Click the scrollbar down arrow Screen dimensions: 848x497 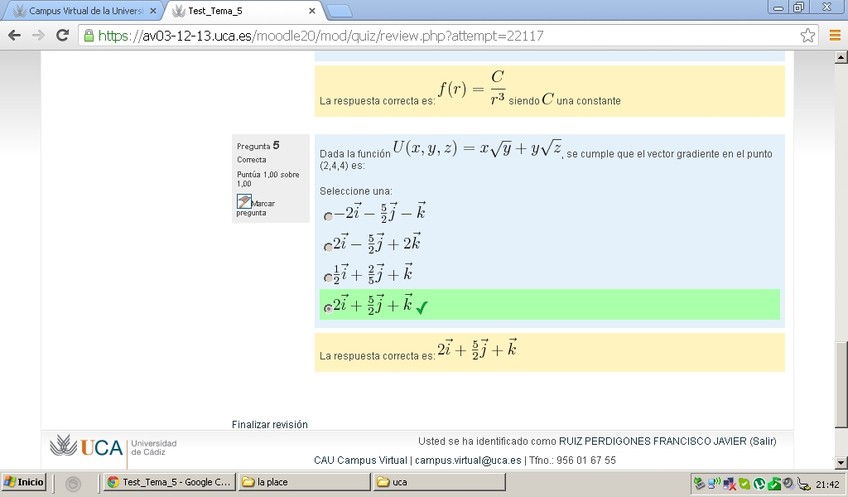click(x=841, y=463)
